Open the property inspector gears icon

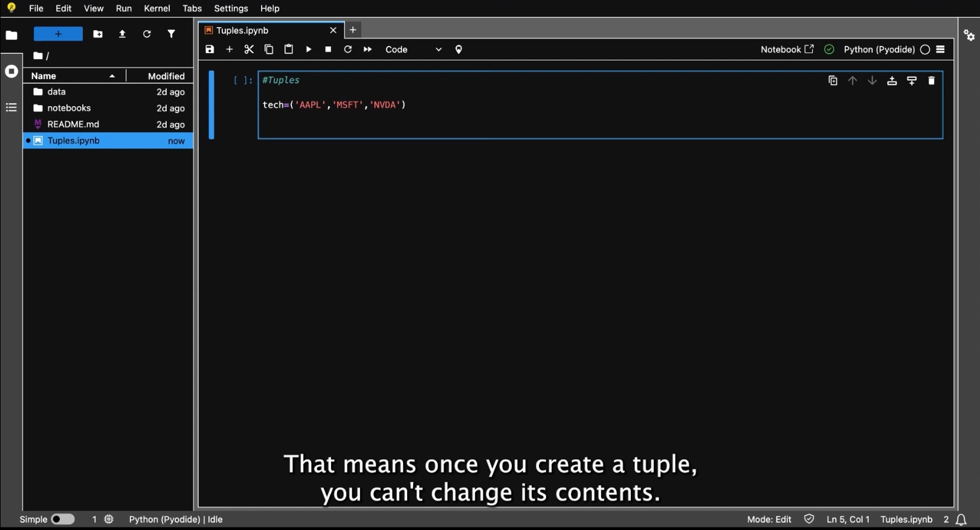click(969, 36)
